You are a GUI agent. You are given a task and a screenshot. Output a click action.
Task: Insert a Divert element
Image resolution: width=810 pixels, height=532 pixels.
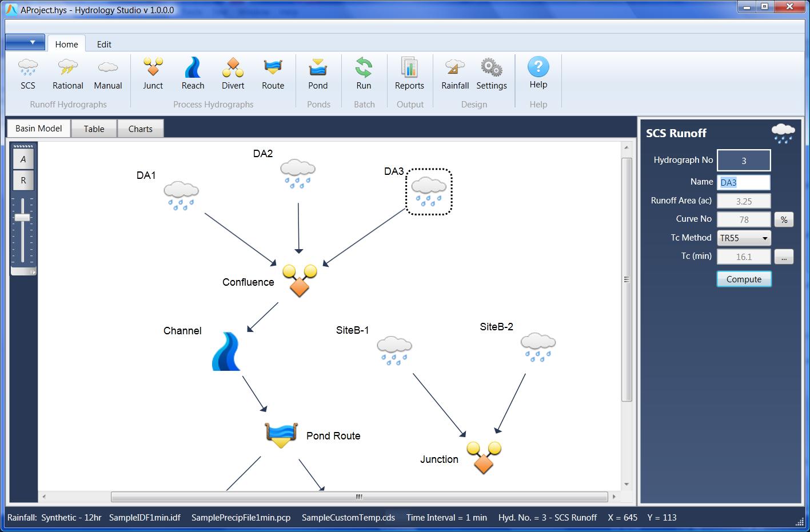232,74
